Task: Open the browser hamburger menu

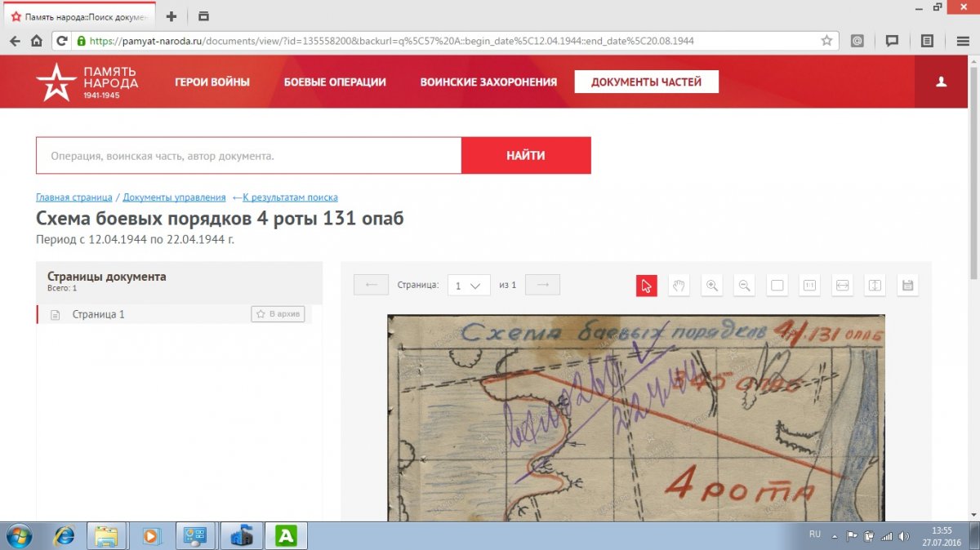Action: pyautogui.click(x=963, y=41)
